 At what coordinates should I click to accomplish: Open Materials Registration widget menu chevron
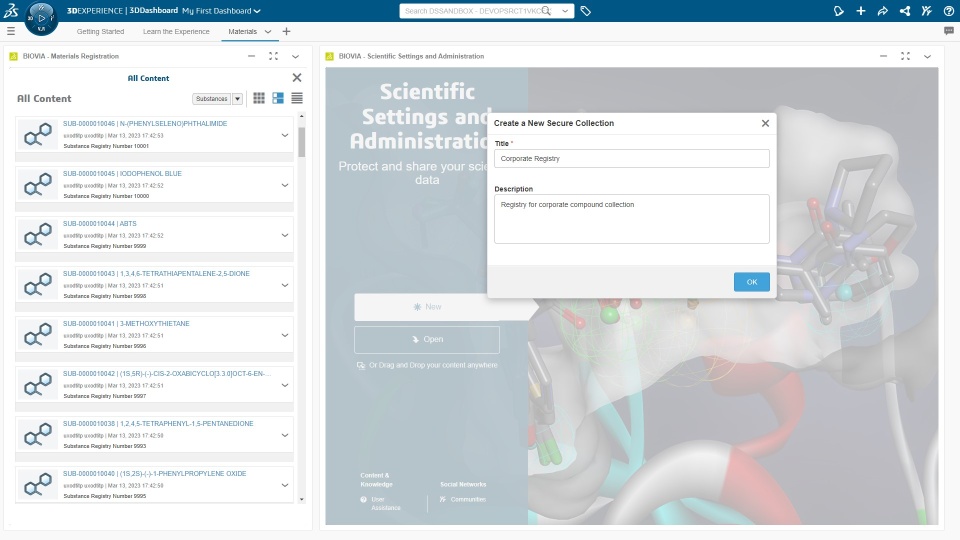[x=295, y=56]
